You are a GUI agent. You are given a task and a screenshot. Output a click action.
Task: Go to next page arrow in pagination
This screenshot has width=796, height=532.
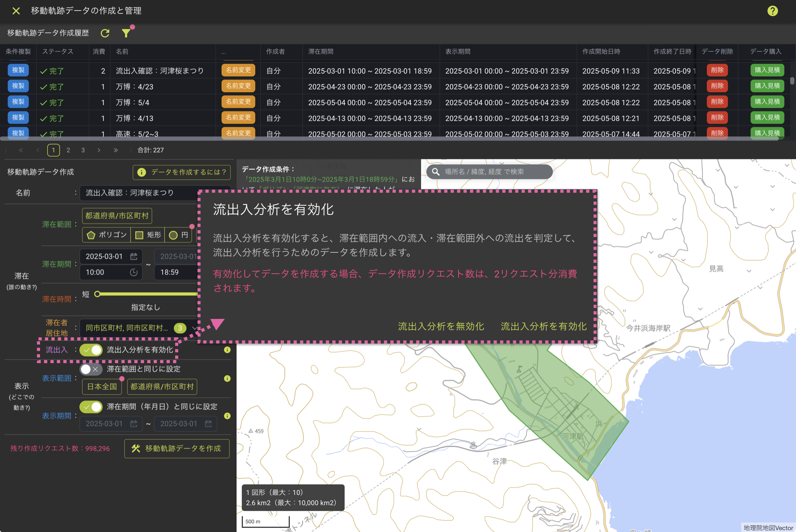coord(99,150)
